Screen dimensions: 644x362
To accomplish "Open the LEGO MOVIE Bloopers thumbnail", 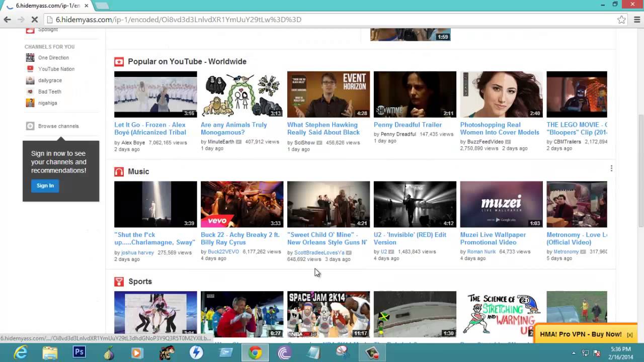I will [577, 95].
